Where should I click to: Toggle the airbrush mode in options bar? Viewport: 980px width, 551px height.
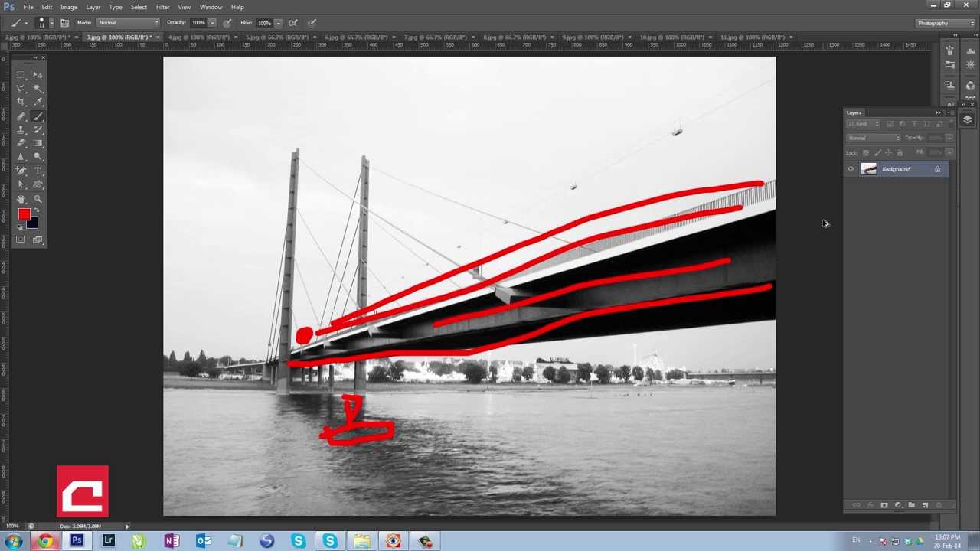click(292, 23)
